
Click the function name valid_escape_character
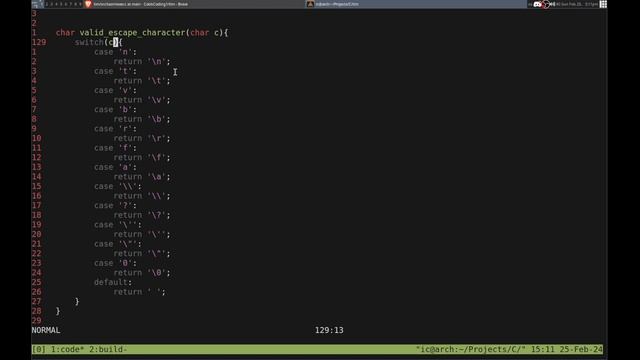132,33
